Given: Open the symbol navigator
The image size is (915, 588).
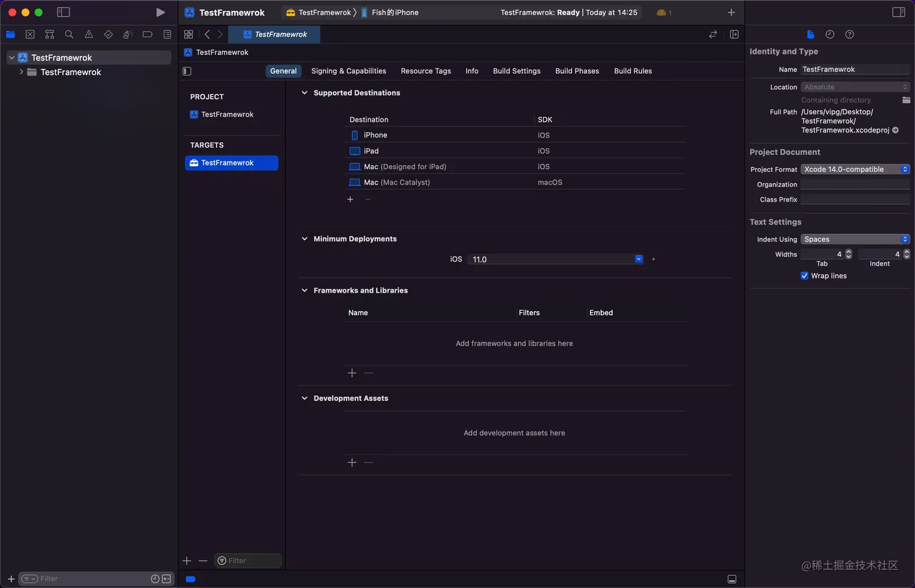Looking at the screenshot, I should [x=50, y=34].
